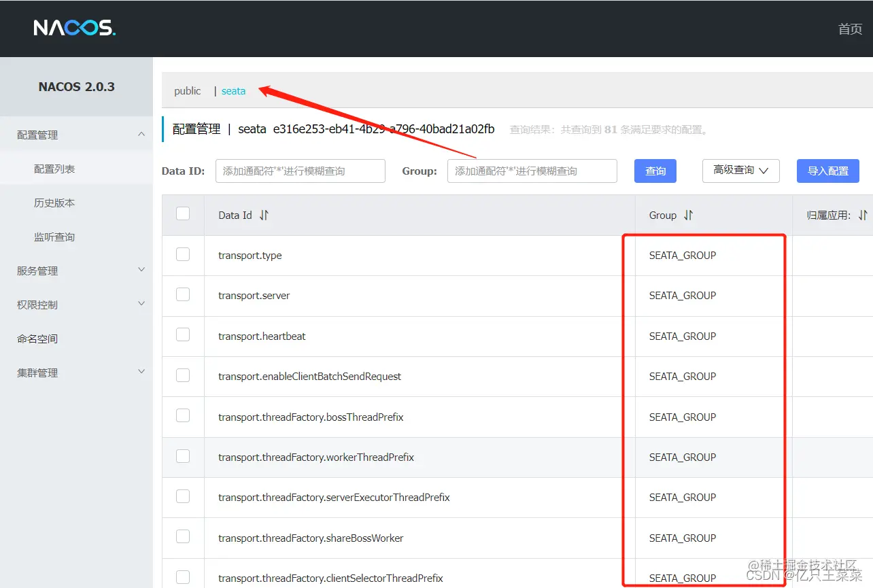
Task: Click SEATA_GROUP in the transport.type row
Action: 683,256
